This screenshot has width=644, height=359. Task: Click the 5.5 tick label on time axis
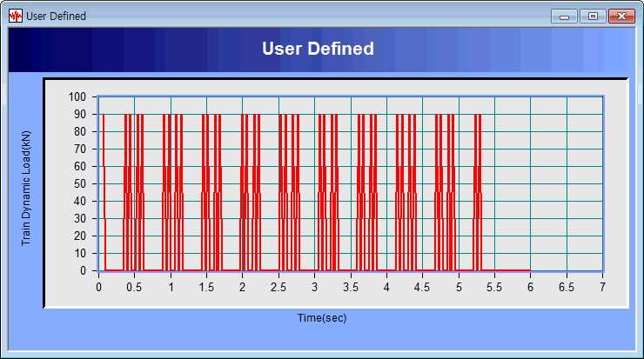tap(494, 287)
